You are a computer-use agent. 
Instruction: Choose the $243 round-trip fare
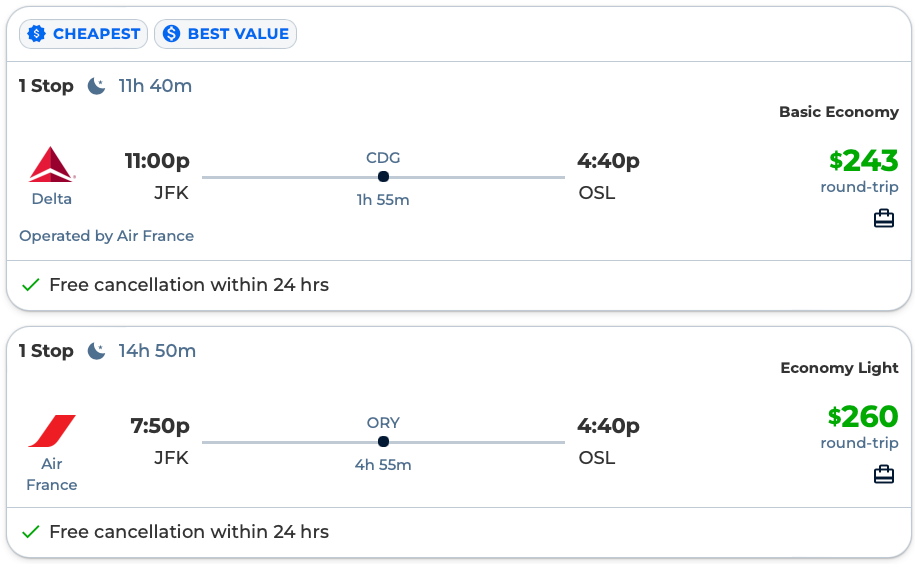point(863,161)
